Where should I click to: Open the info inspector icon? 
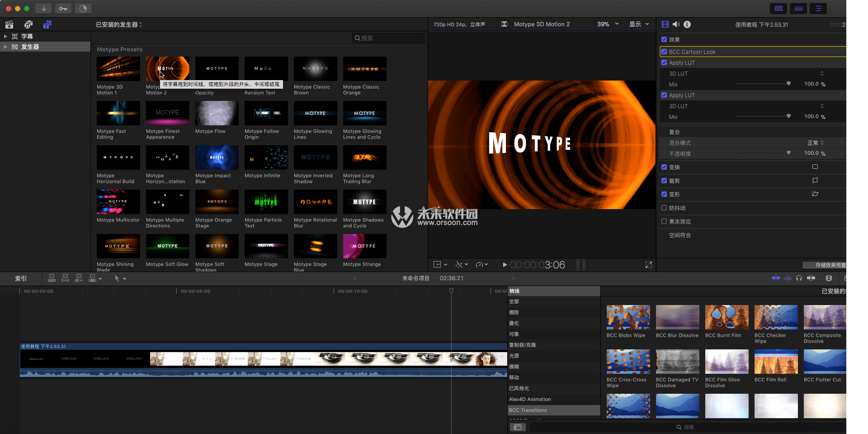(x=687, y=24)
